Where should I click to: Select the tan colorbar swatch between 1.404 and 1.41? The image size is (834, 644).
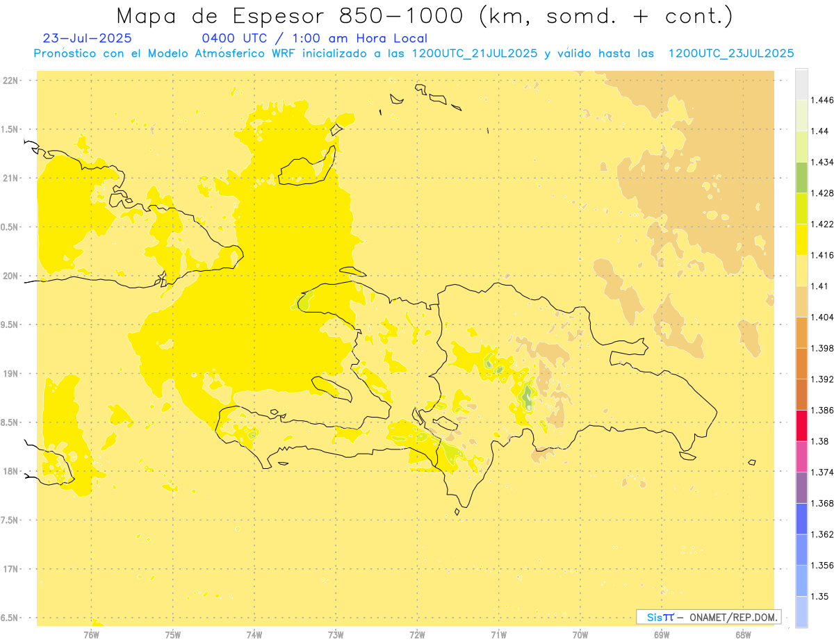(801, 301)
